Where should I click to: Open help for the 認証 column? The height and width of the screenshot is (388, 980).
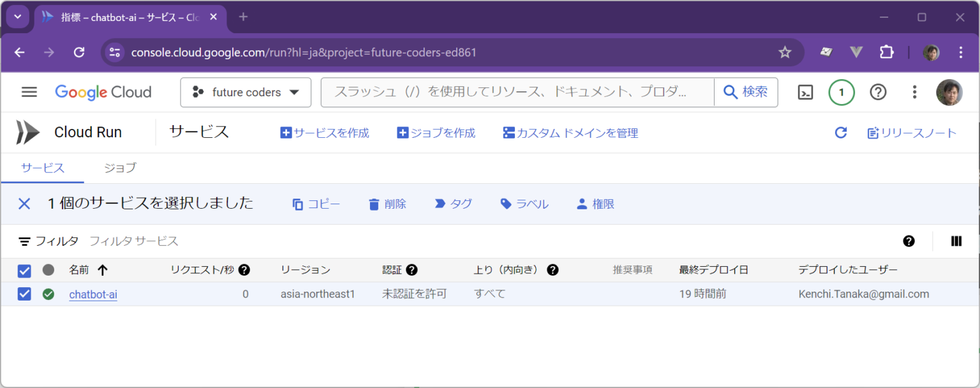(412, 269)
